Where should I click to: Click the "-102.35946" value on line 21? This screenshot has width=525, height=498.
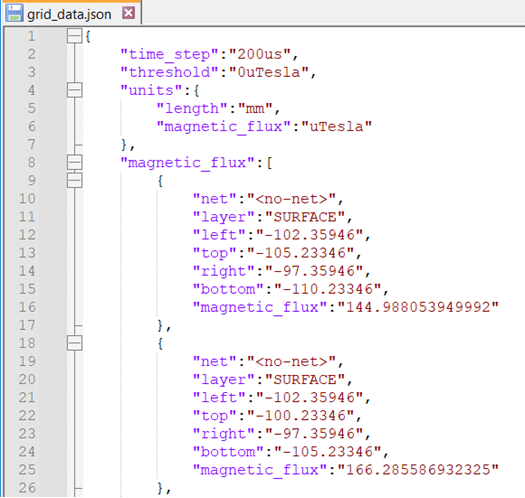click(309, 398)
